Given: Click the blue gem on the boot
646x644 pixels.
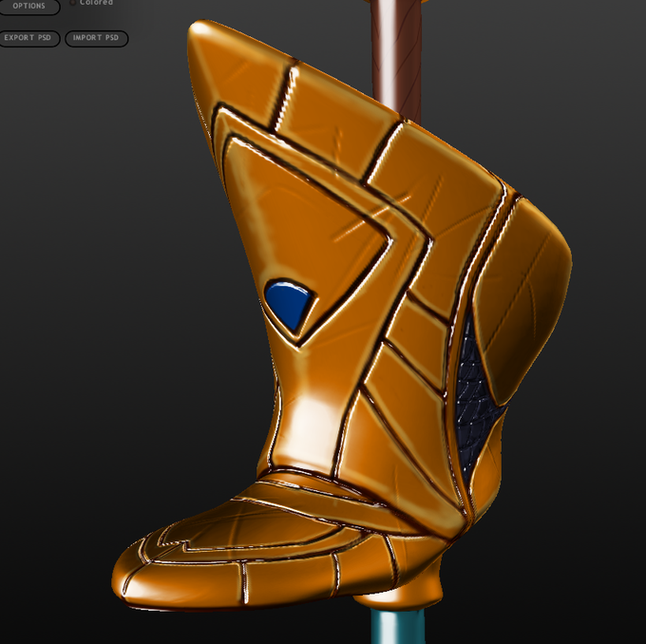Looking at the screenshot, I should pos(289,304).
